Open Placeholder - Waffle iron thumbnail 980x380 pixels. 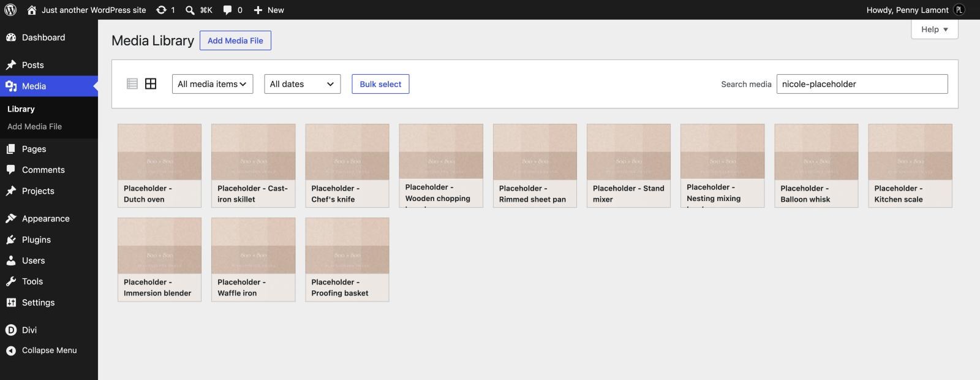[x=253, y=259]
